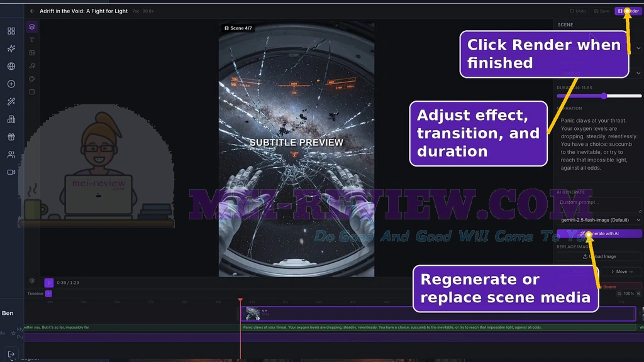Select the 'within you. But it's so far' subtitle clip
Viewport: 644px width, 362px height.
click(131, 327)
